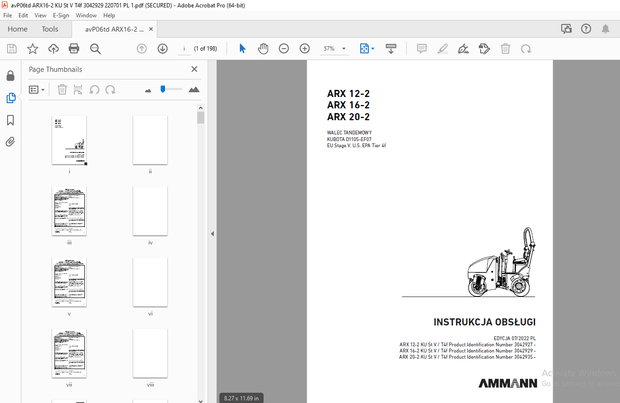This screenshot has width=620, height=403.
Task: Open security lock panel in sidebar
Action: click(11, 76)
